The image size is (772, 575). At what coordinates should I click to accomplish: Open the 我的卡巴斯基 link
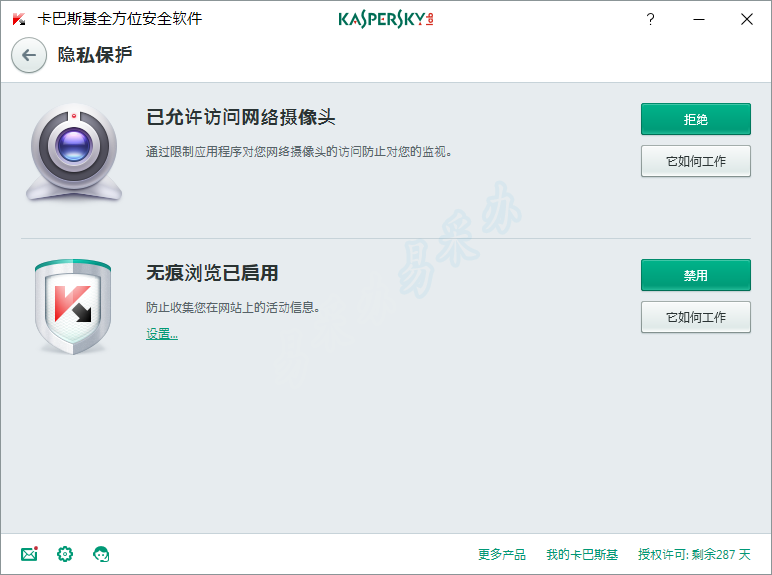tap(582, 554)
